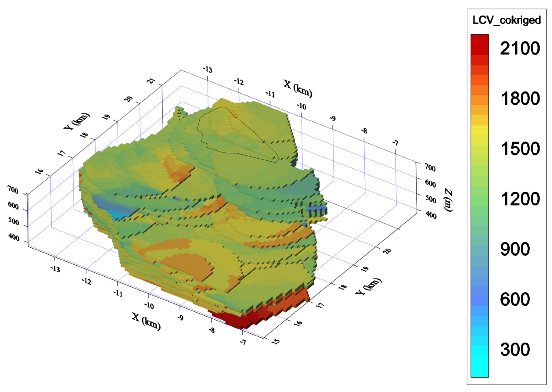Click the front X (km) axis title
This screenshot has width=552, height=392.
coord(146,321)
